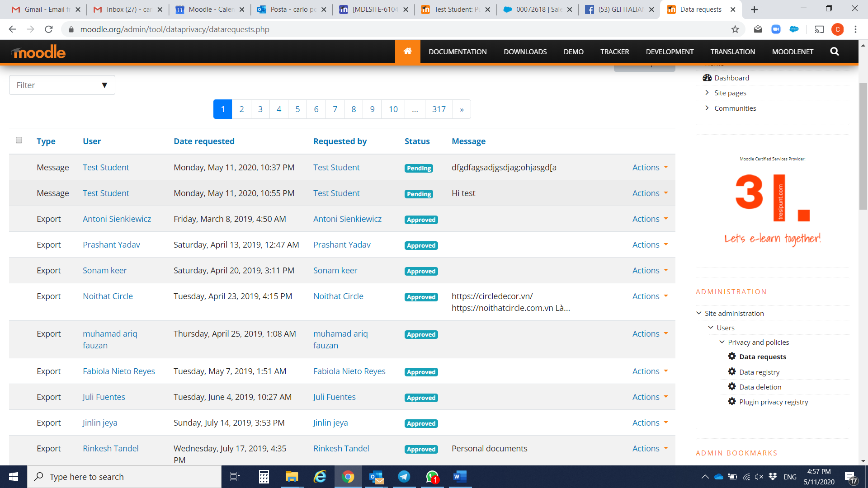Screen dimensions: 868x488
Task: Go to next page with » button
Action: tap(462, 109)
